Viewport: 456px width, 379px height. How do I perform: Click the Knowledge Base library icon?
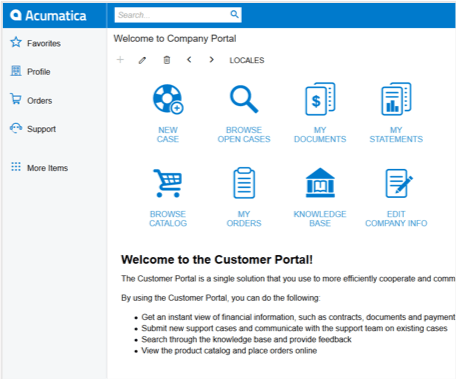pyautogui.click(x=320, y=183)
